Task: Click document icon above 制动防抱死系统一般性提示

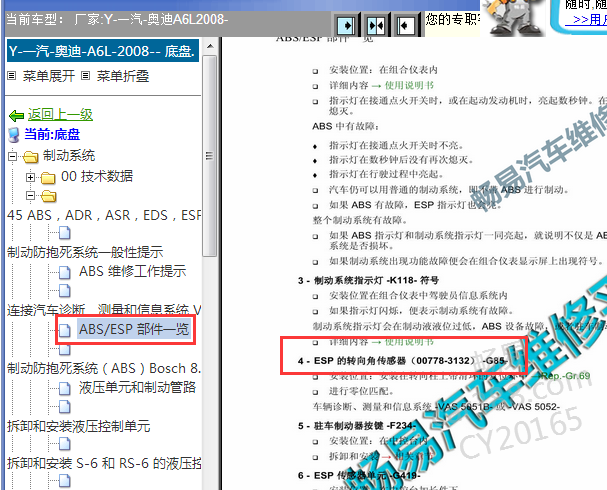Action: pyautogui.click(x=65, y=233)
